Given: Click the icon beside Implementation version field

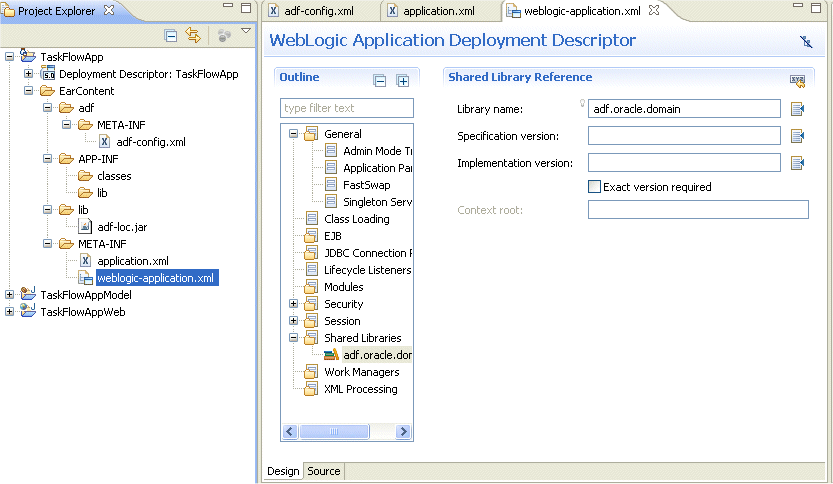Looking at the screenshot, I should tap(797, 163).
